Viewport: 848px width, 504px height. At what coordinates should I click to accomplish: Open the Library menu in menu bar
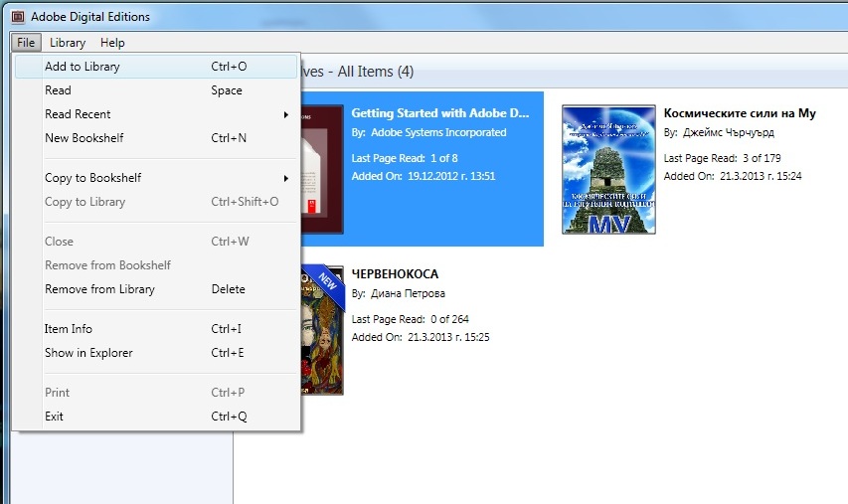68,43
